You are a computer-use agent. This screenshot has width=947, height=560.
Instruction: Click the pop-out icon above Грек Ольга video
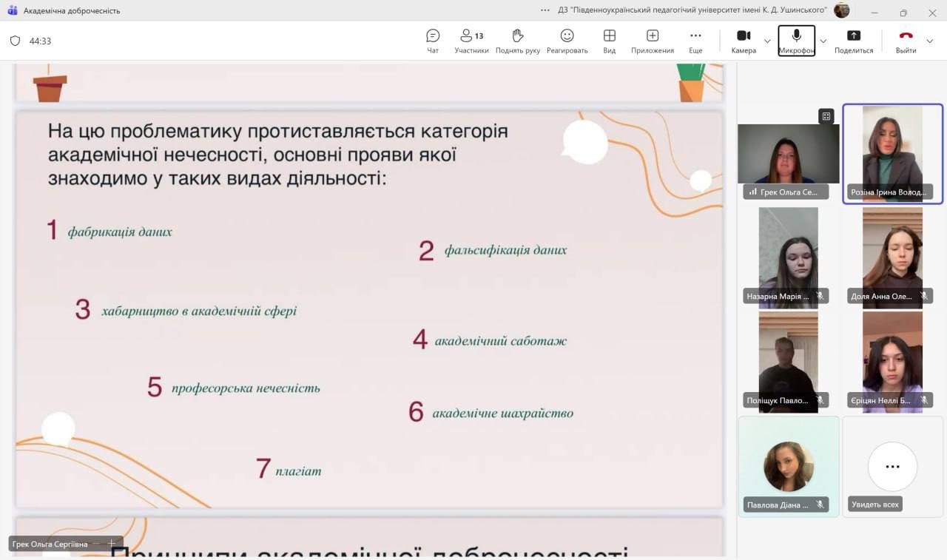[x=826, y=116]
